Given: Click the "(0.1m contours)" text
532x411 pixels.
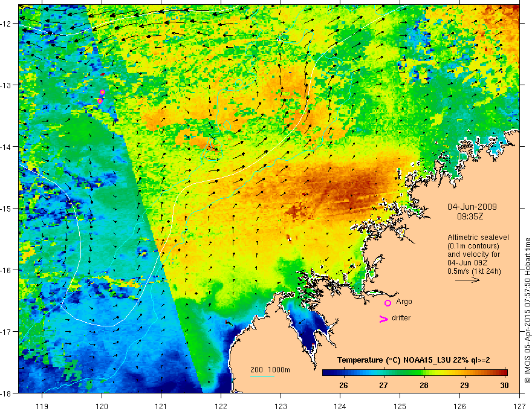Looking at the screenshot, I should coord(473,246).
